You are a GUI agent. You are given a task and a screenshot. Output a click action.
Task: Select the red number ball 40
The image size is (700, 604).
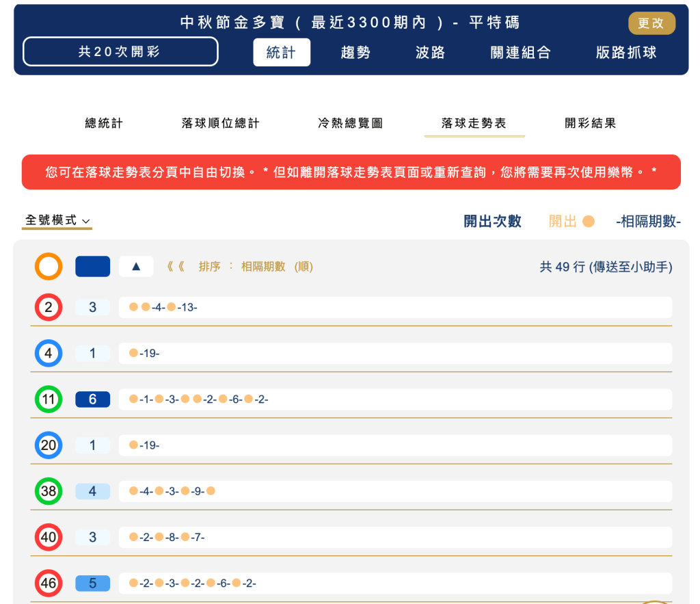48,537
